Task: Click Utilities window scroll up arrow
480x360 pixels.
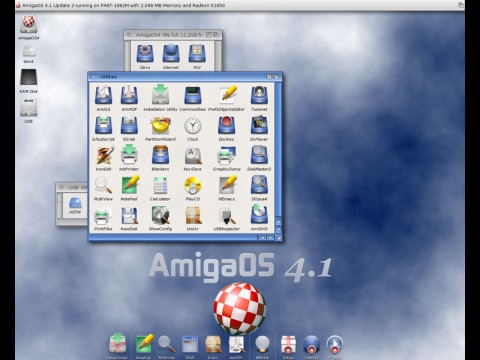Action: coord(279,222)
